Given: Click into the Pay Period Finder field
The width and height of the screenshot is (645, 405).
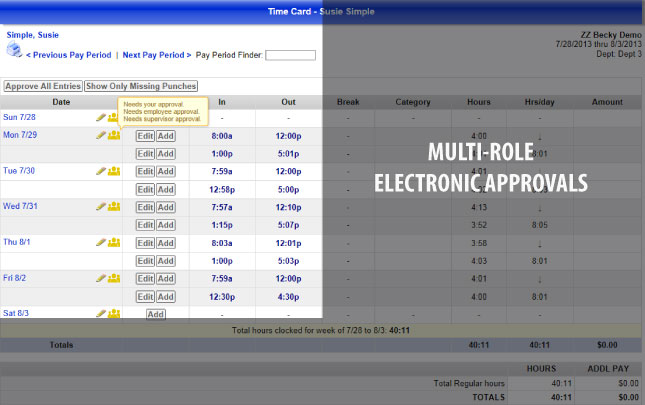Looking at the screenshot, I should coord(290,55).
